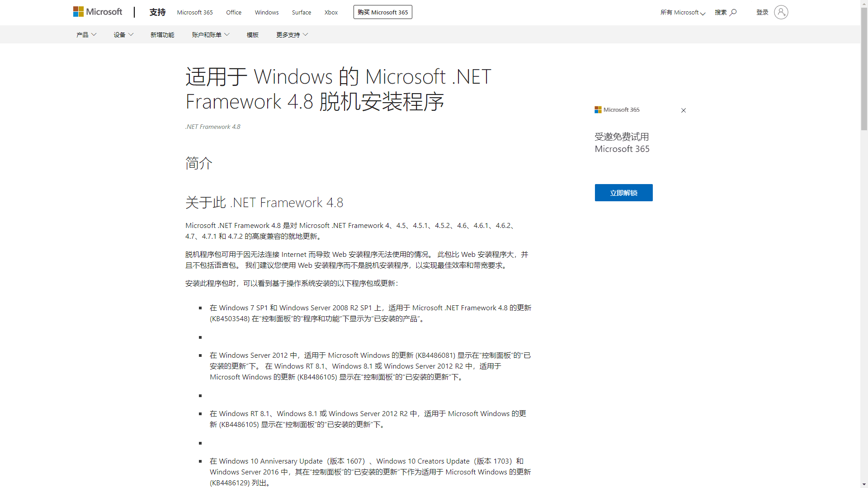Open Surface in top navigation
Image resolution: width=868 pixels, height=488 pixels.
click(302, 13)
